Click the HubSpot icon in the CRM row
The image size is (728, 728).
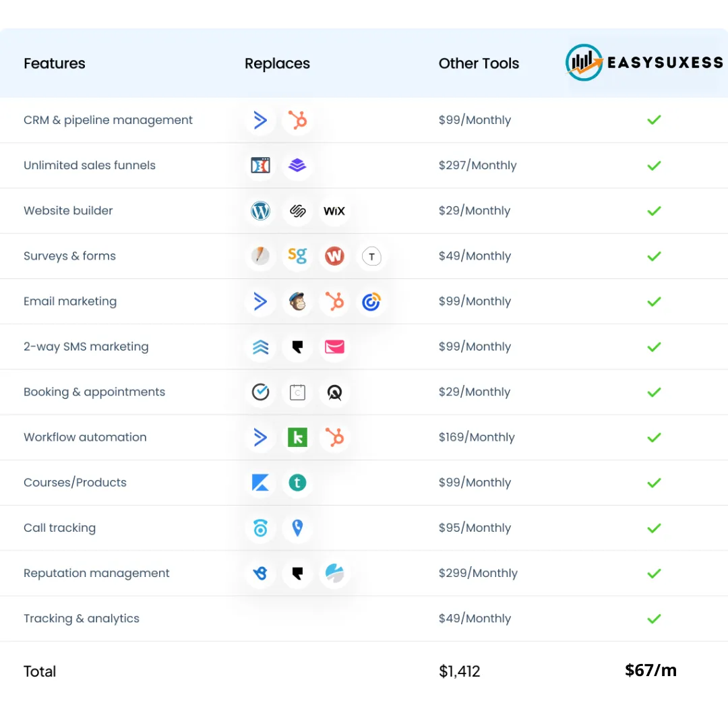(297, 120)
